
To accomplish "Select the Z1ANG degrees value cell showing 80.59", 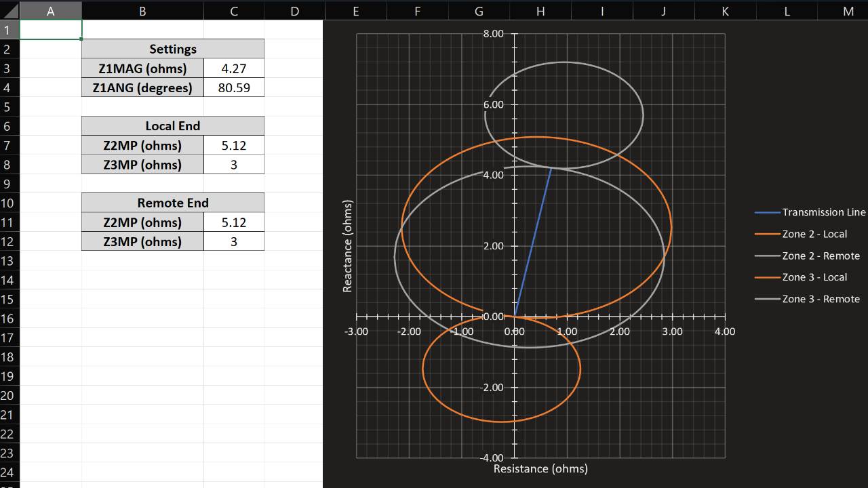I will 233,87.
